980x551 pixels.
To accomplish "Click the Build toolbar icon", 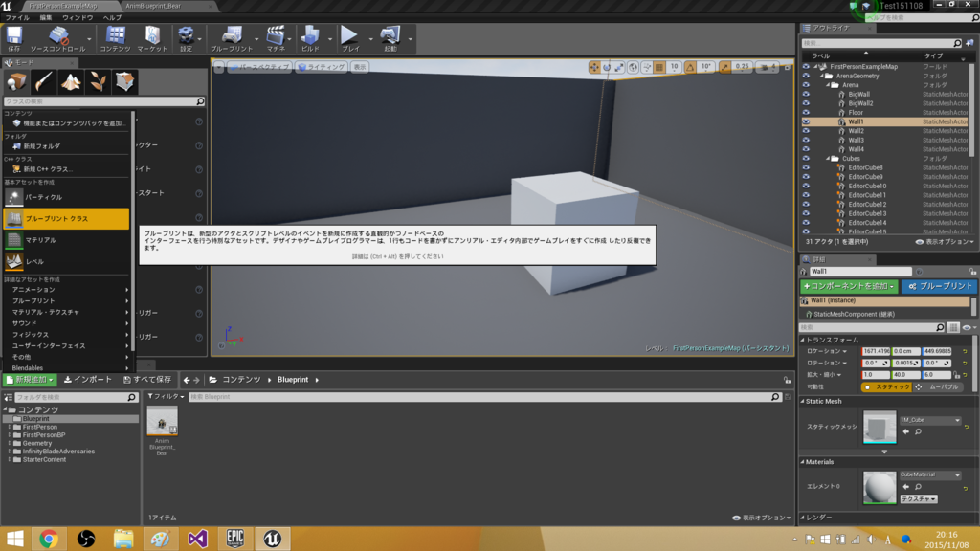I will [310, 38].
